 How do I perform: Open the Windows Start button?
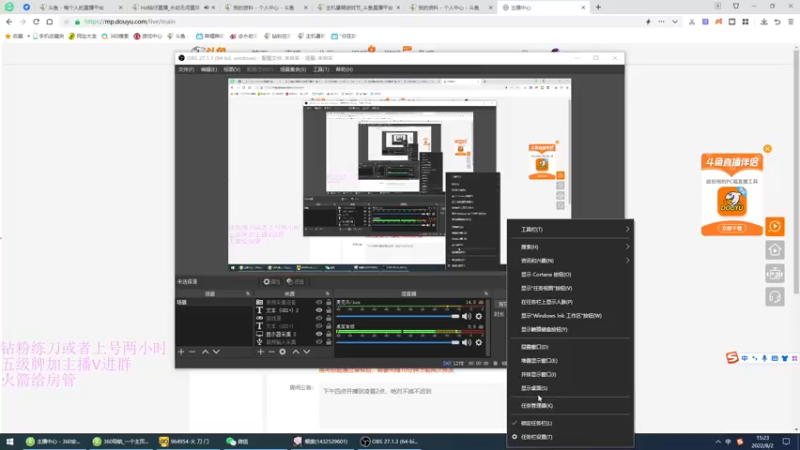pos(10,441)
